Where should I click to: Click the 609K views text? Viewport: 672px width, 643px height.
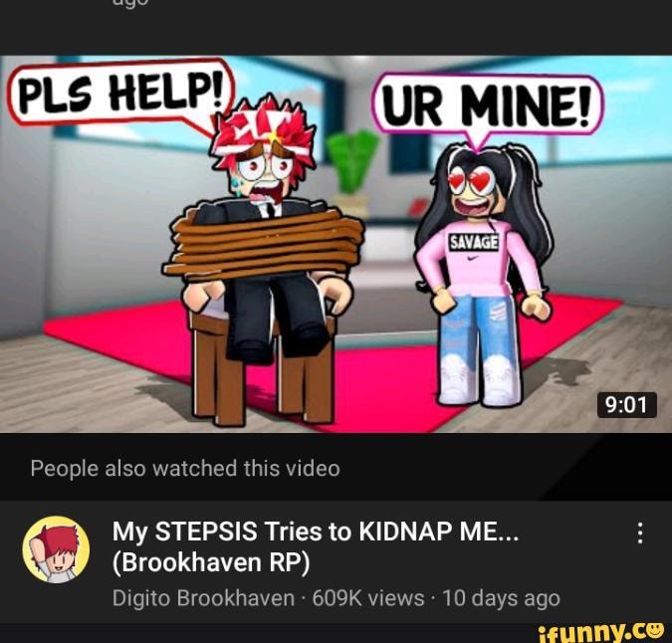pos(368,598)
